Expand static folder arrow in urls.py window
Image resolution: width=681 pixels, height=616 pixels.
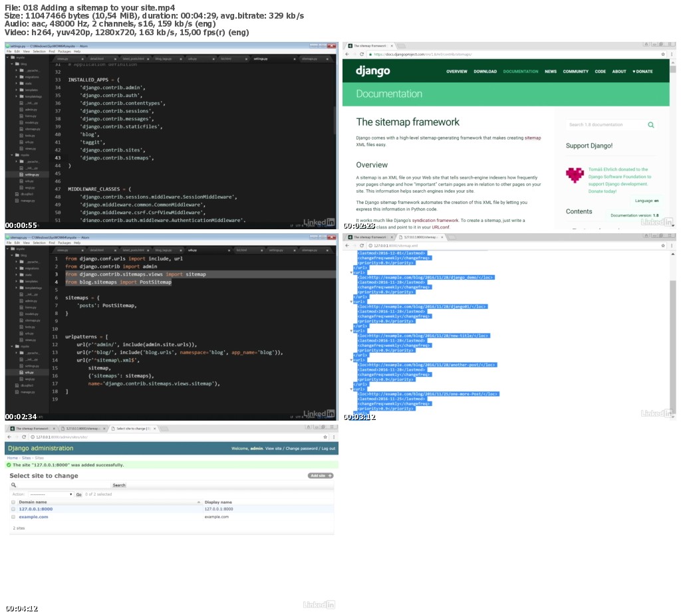tap(17, 275)
